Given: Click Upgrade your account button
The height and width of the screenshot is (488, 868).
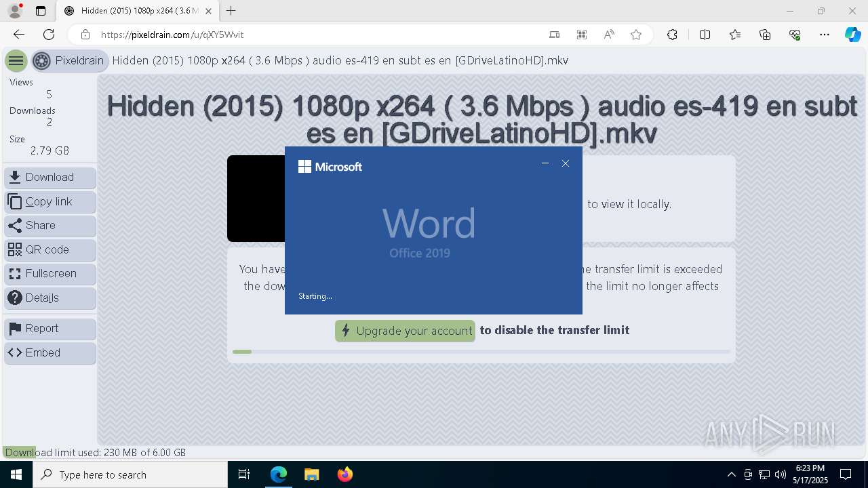Looking at the screenshot, I should (x=405, y=331).
